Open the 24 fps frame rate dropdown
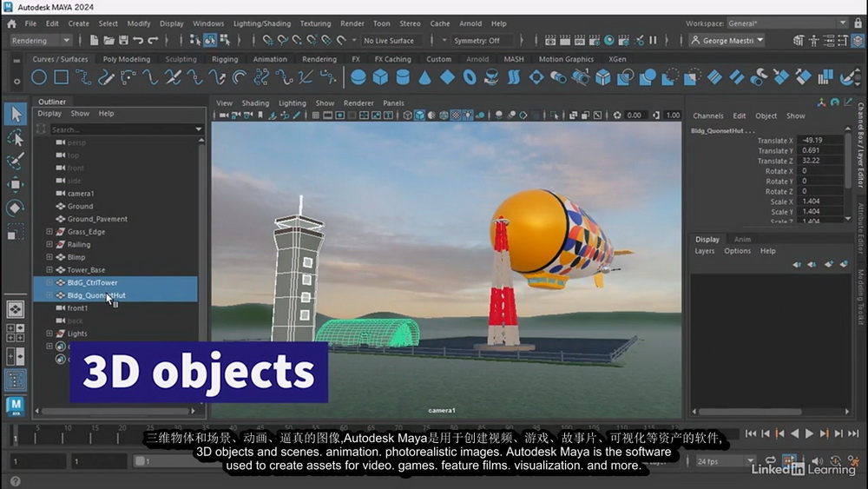868x489 pixels. click(725, 461)
